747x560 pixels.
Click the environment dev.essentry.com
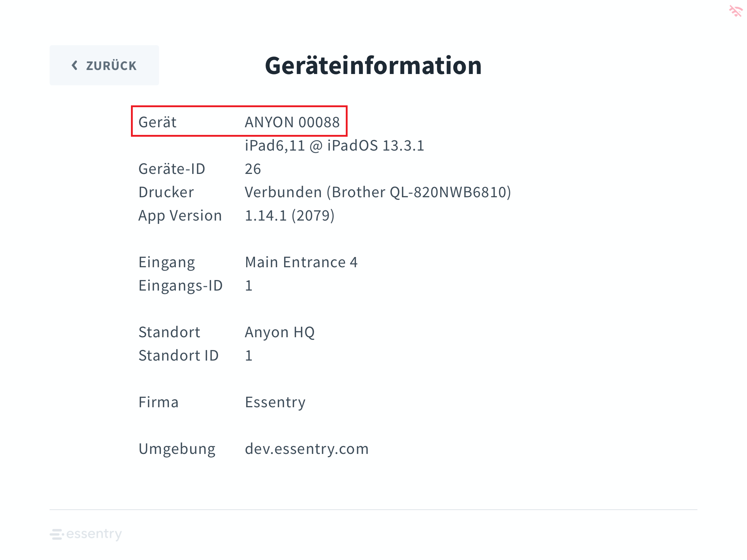pyautogui.click(x=307, y=449)
